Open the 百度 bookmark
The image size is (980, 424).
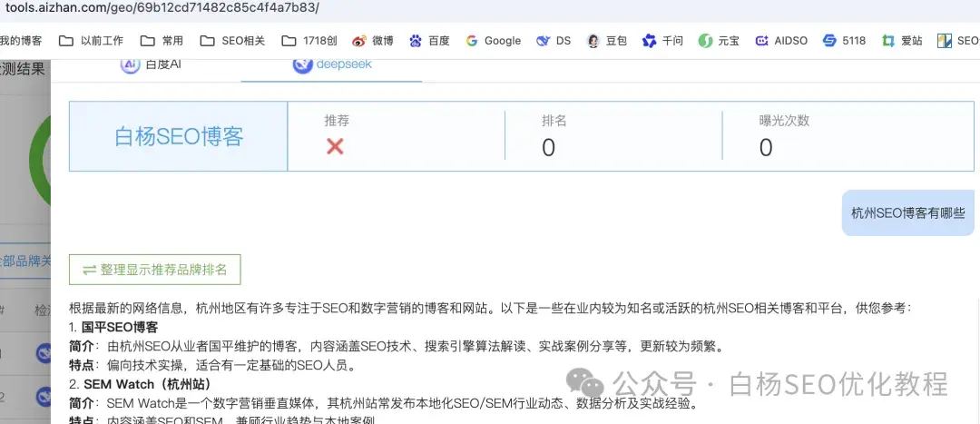click(x=429, y=41)
